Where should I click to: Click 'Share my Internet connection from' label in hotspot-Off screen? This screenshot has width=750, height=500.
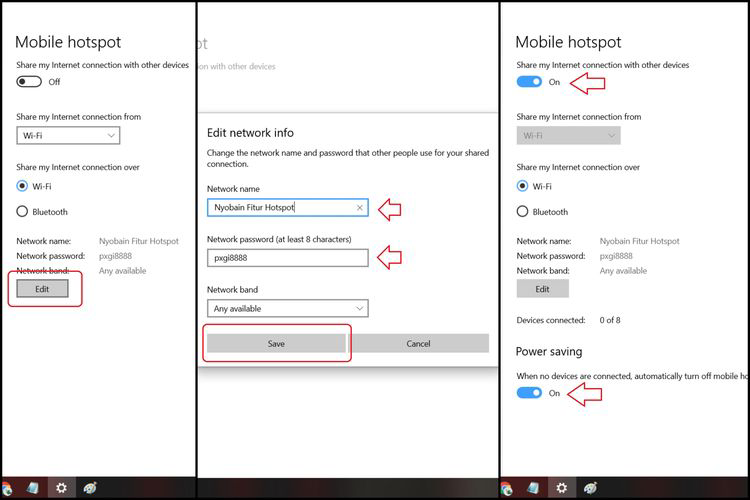78,117
